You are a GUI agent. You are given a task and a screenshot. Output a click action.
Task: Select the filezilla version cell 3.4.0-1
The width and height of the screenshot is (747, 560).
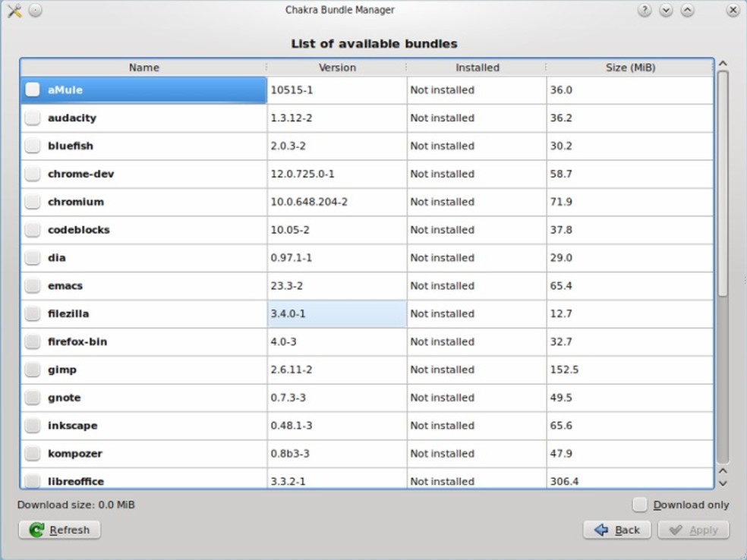pos(336,313)
